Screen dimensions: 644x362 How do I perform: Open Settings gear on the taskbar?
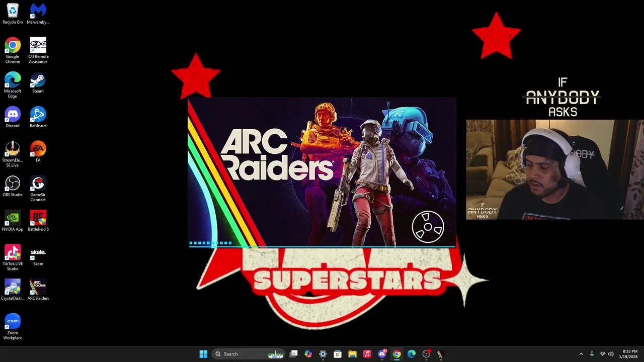click(323, 354)
